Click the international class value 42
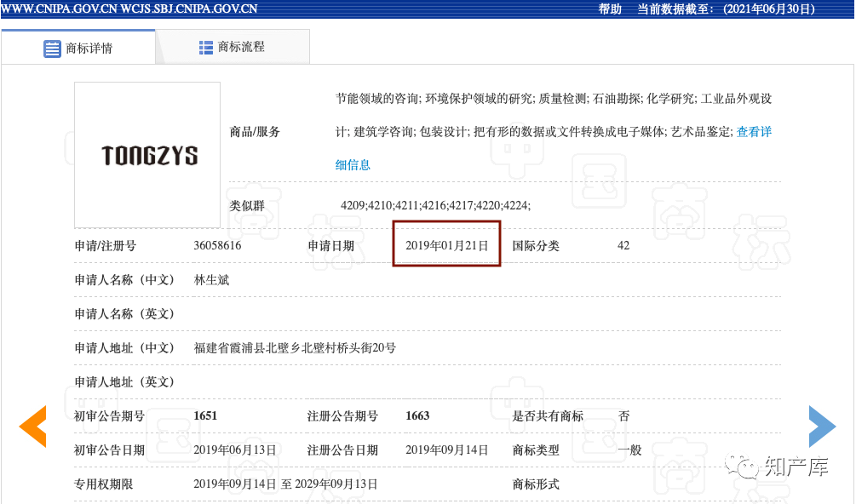This screenshot has height=504, width=856. pos(623,246)
